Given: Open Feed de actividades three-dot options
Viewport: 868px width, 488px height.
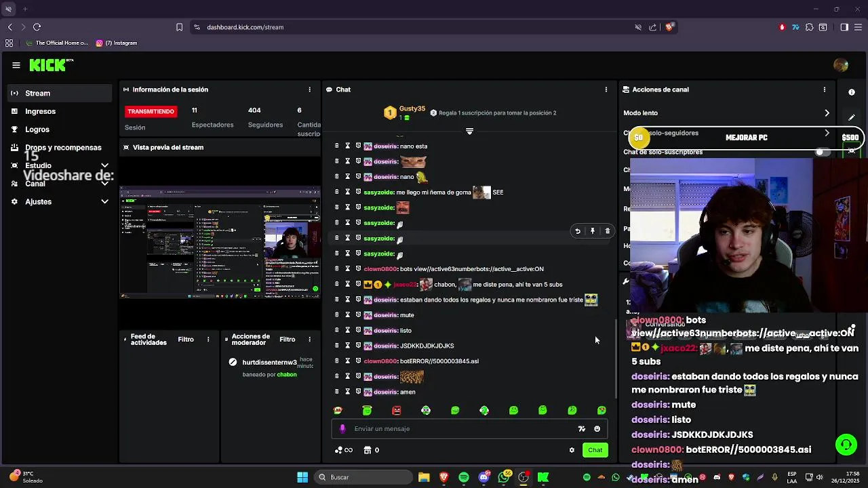Looking at the screenshot, I should [x=208, y=340].
